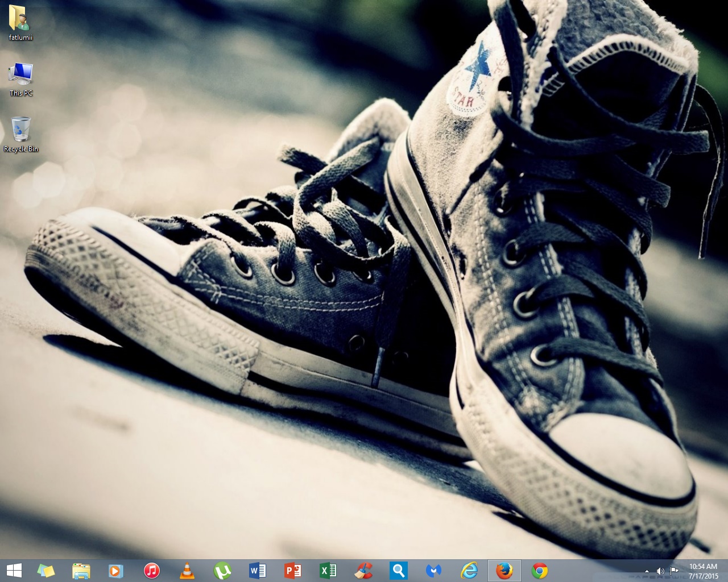Open PowerPoint from the taskbar
Image resolution: width=728 pixels, height=582 pixels.
(x=292, y=570)
